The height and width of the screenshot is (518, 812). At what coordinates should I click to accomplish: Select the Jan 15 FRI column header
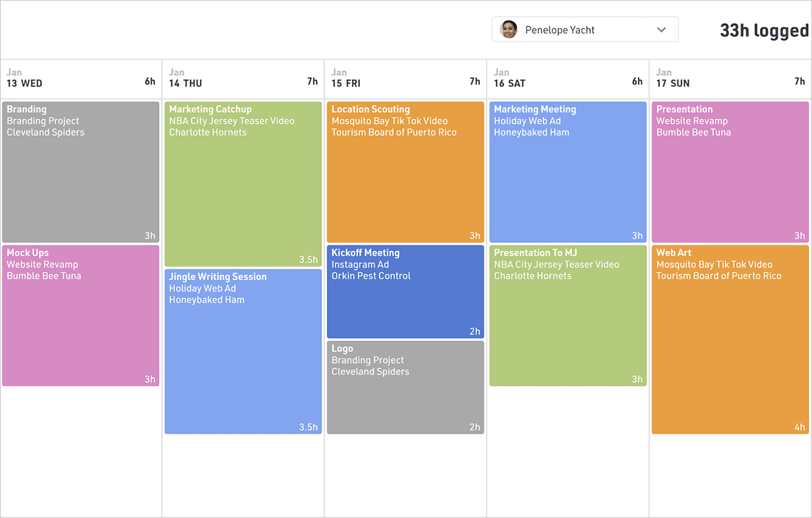click(x=406, y=78)
